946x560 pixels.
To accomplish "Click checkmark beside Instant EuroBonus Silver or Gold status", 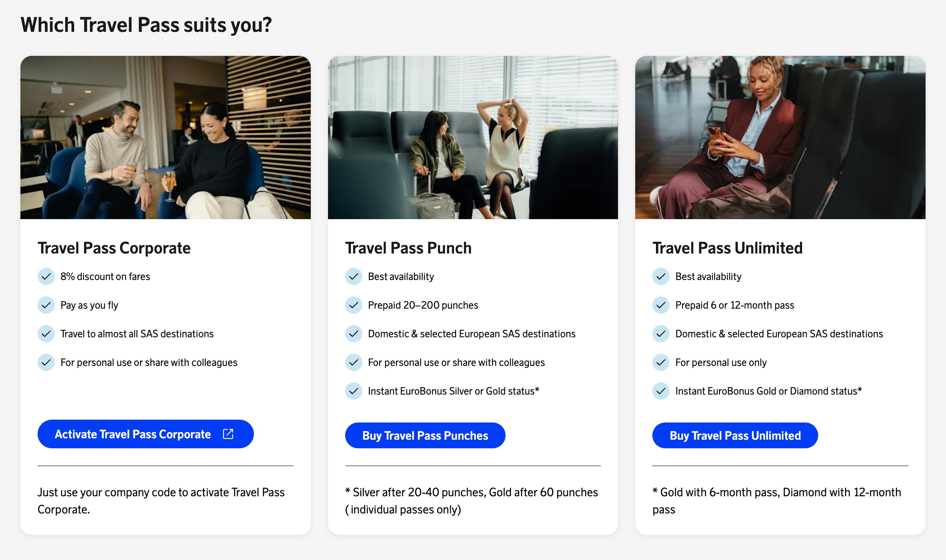I will 353,391.
